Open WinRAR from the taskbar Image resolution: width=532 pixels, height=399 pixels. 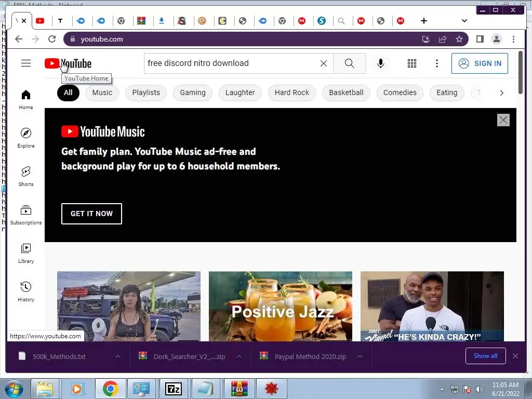tap(240, 389)
